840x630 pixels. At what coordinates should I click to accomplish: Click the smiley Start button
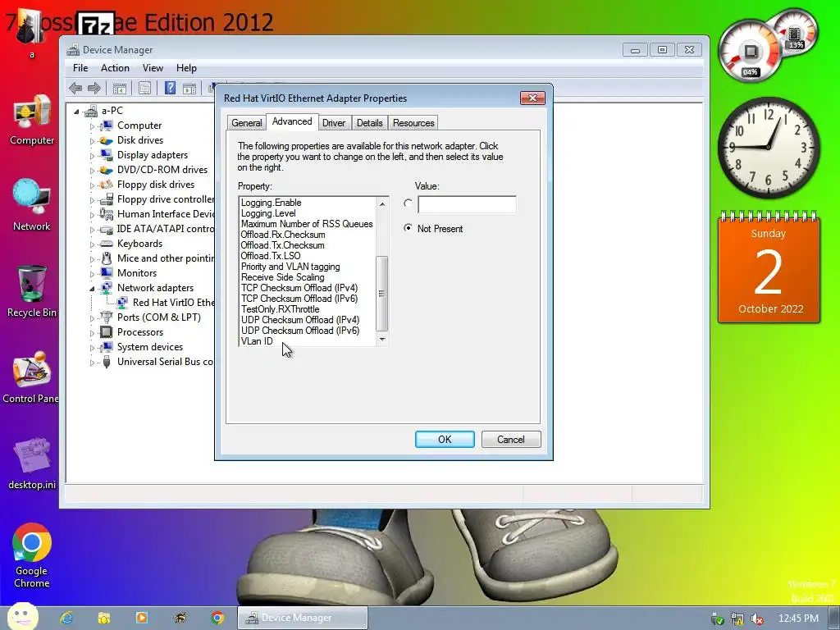pos(22,617)
